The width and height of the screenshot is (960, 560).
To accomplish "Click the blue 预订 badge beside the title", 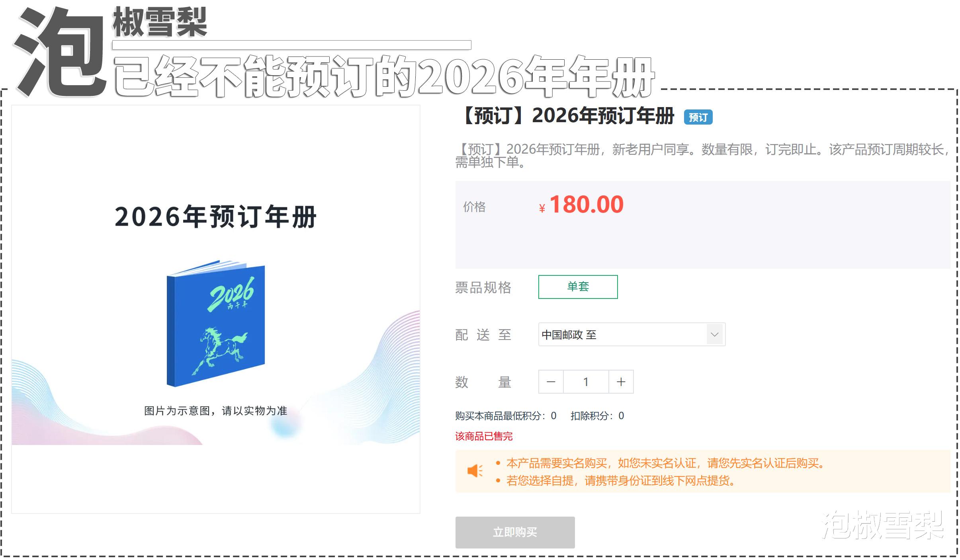I will (x=698, y=117).
